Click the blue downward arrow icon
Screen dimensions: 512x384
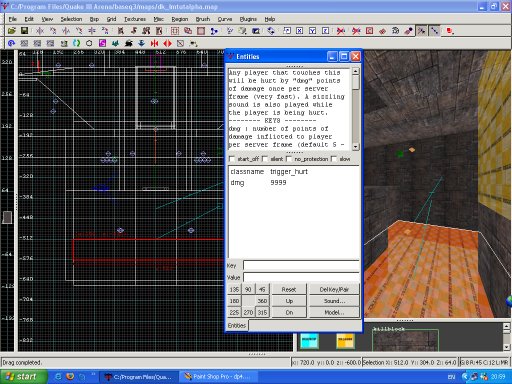point(141,43)
